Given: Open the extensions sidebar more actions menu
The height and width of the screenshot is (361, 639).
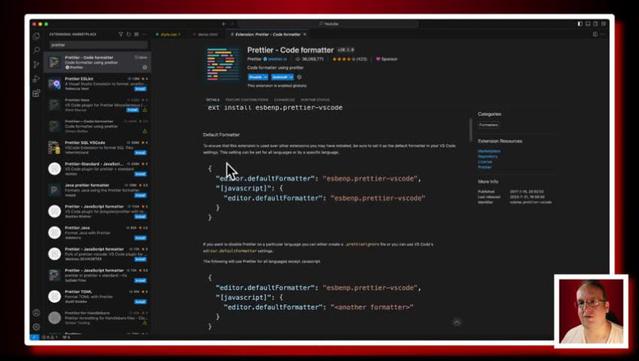Looking at the screenshot, I should 144,34.
